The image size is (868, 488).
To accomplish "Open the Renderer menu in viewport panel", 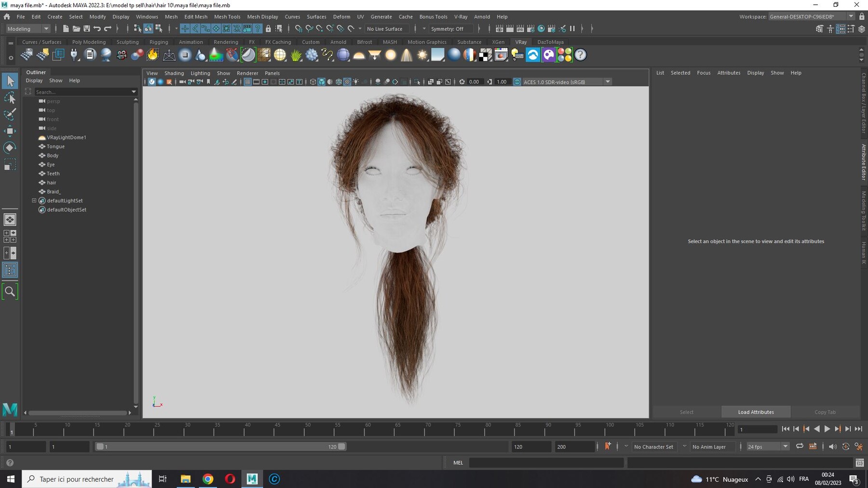I will [x=247, y=73].
